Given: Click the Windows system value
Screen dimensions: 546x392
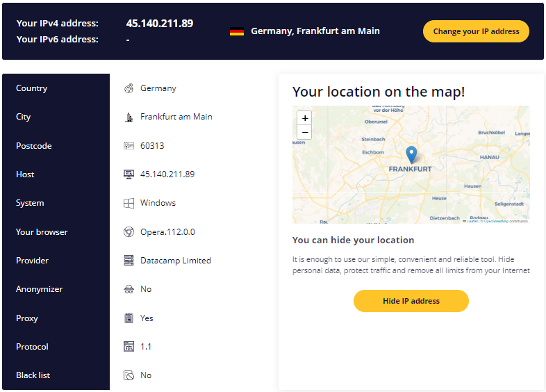Looking at the screenshot, I should 158,203.
